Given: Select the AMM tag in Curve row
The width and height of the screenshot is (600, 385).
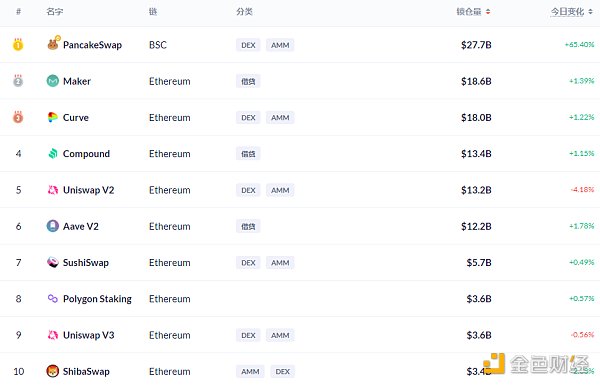Looking at the screenshot, I should click(280, 117).
